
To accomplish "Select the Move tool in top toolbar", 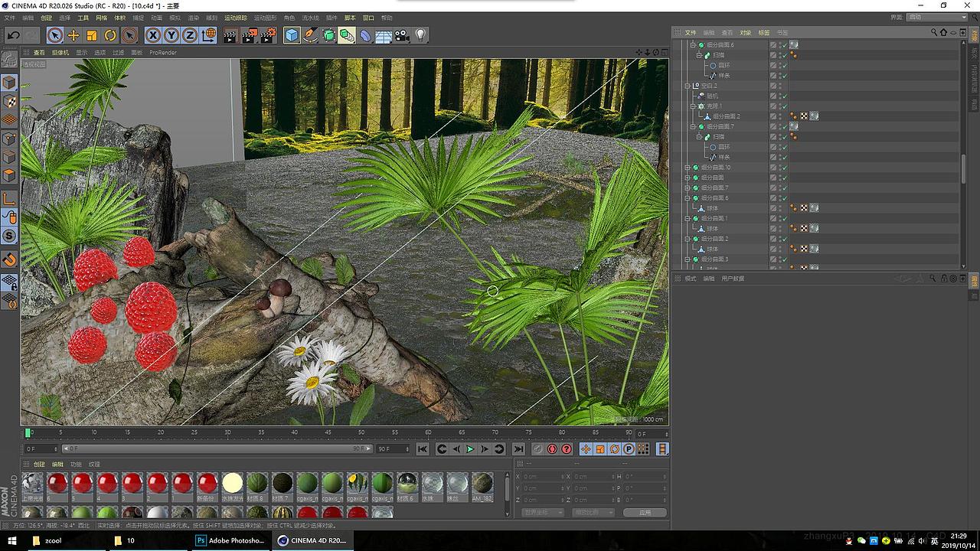I will pyautogui.click(x=73, y=35).
